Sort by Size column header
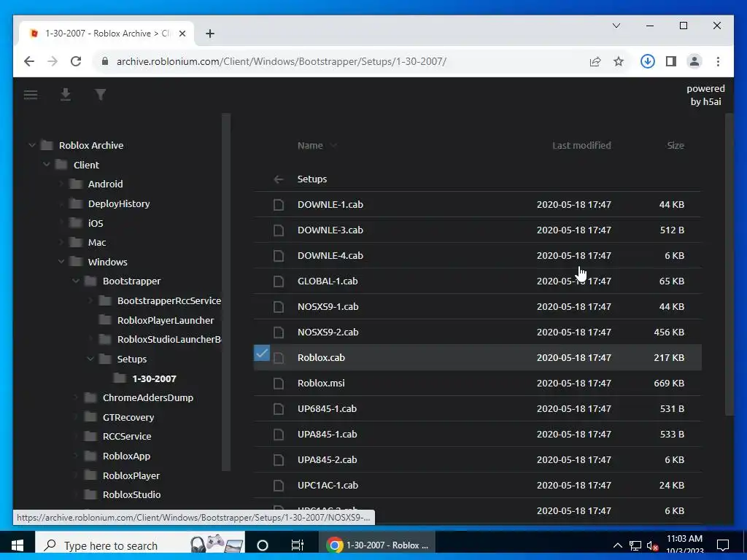The image size is (747, 560). pos(675,146)
